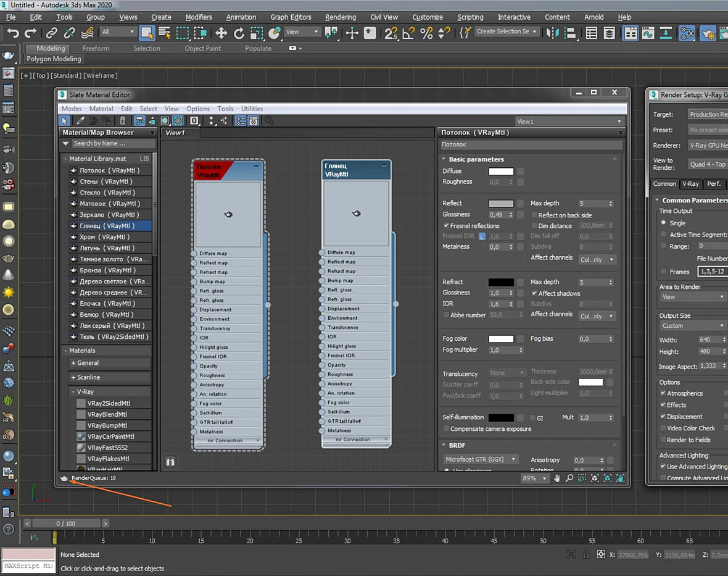
Task: Click the Top viewport label
Action: (40, 75)
